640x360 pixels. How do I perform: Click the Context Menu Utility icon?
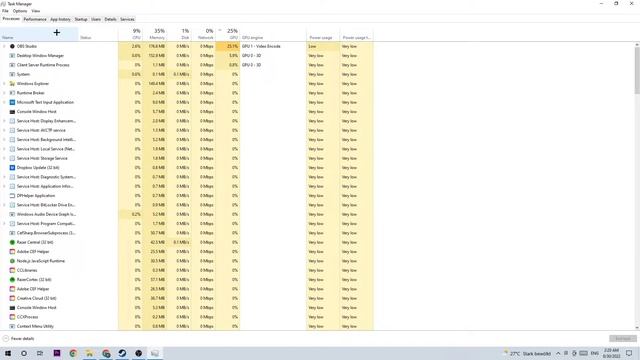coord(12,326)
